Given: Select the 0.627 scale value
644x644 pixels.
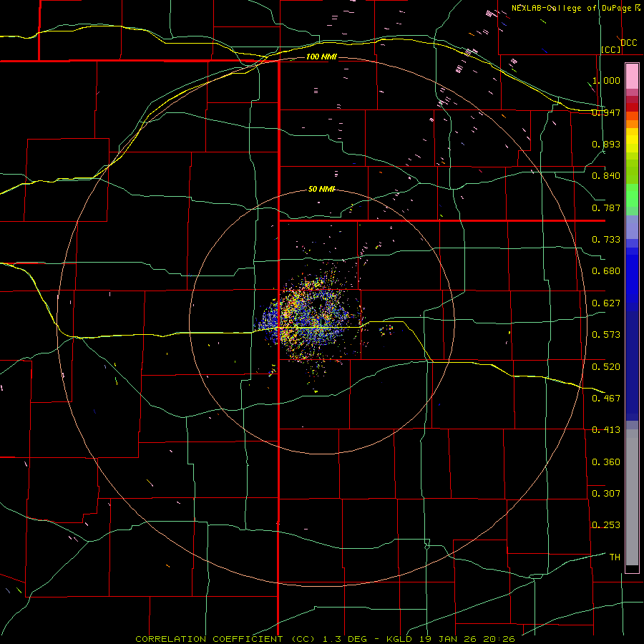Looking at the screenshot, I should [x=606, y=303].
